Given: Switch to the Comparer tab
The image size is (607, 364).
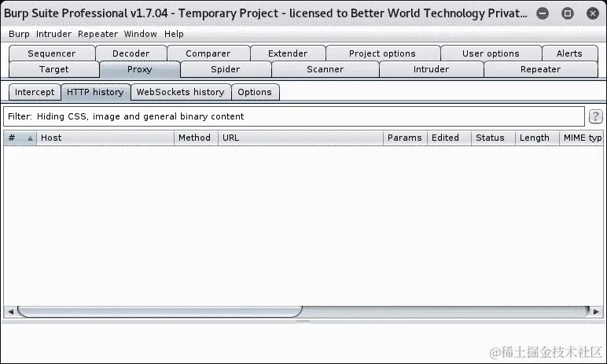Looking at the screenshot, I should (208, 53).
